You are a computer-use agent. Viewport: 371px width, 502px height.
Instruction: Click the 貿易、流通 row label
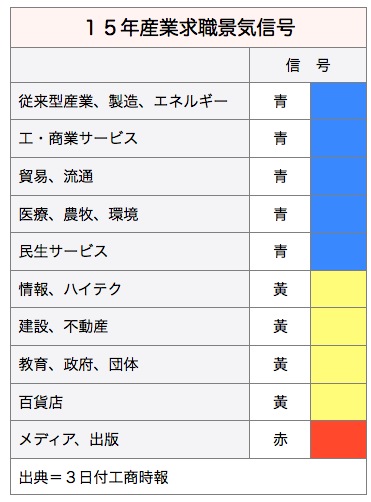pos(56,176)
